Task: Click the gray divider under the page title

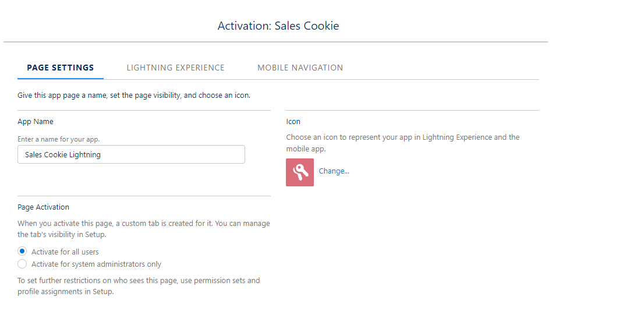Action: point(275,42)
